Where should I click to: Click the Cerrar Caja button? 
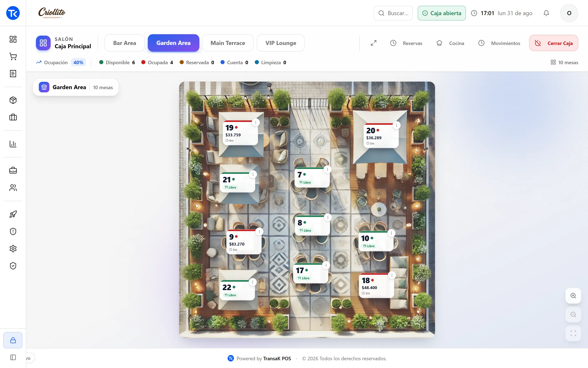(x=553, y=43)
